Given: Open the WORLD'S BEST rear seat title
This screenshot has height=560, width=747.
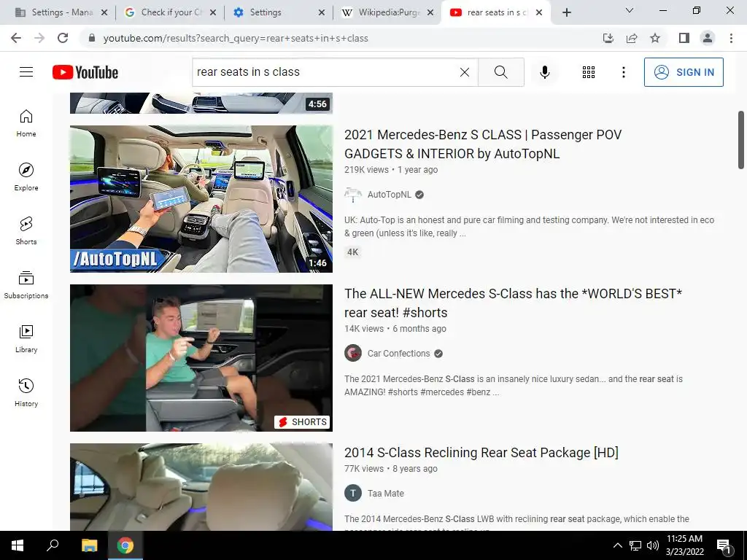Looking at the screenshot, I should 513,303.
